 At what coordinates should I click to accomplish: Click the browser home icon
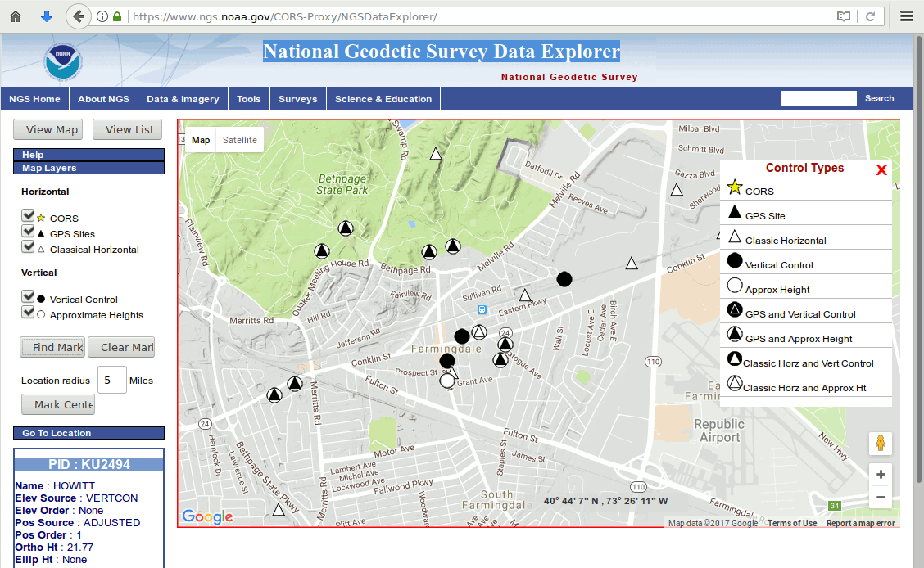(16, 16)
